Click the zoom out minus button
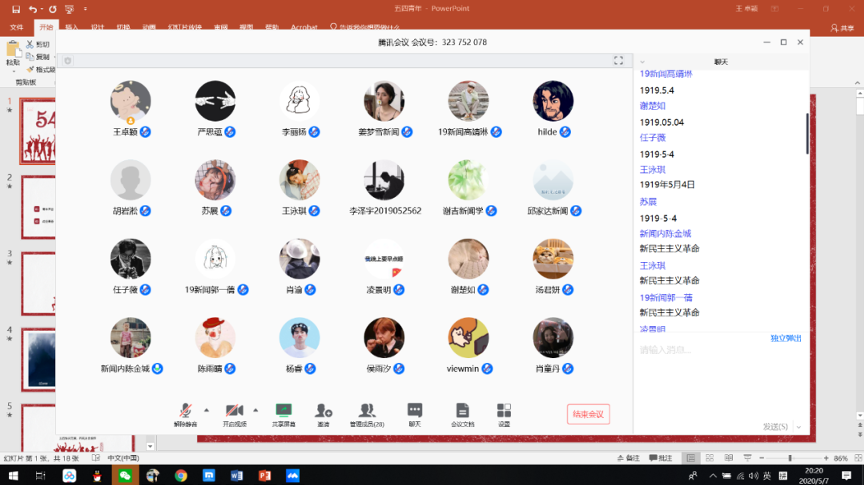The width and height of the screenshot is (864, 485). tap(762, 458)
